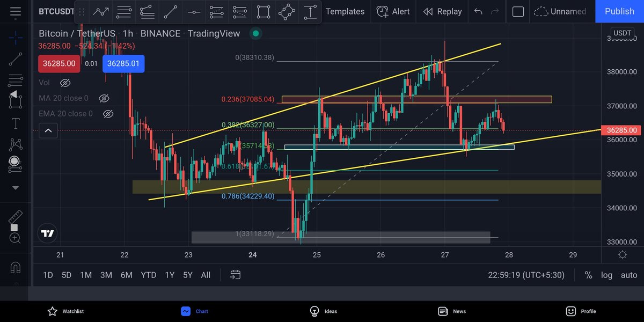Toggle Vol indicator visibility eye
644x322 pixels.
click(65, 83)
